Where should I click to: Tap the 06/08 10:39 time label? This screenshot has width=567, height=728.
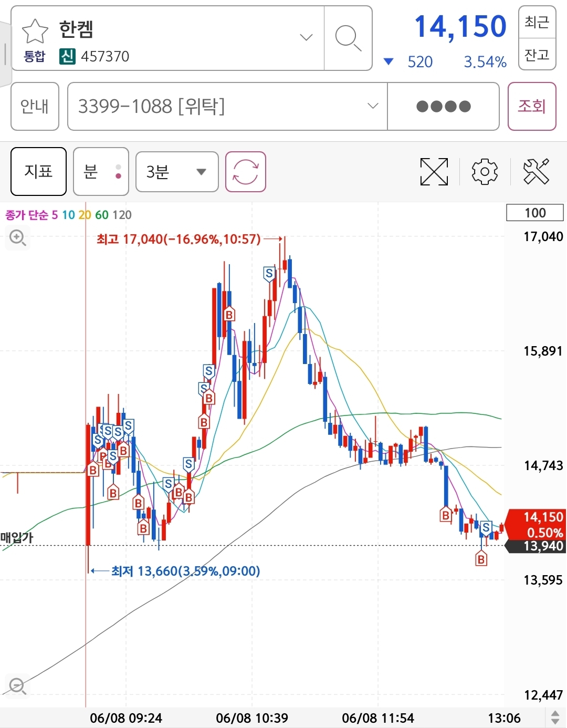pos(252,718)
